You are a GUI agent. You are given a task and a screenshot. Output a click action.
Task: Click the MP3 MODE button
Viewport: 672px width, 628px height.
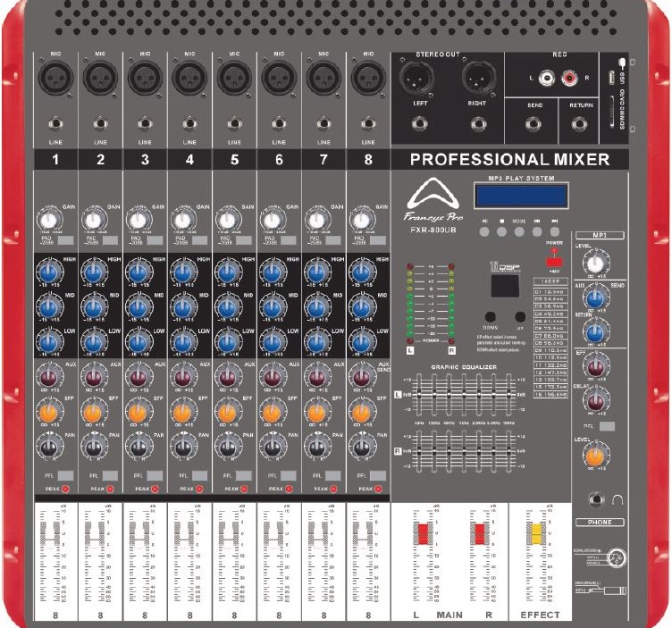[x=519, y=231]
